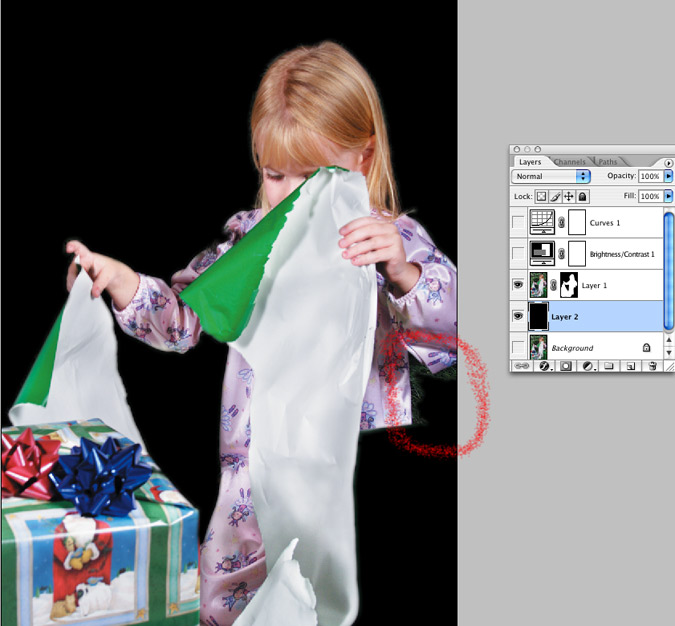
Task: Create a new layer icon
Action: click(630, 366)
